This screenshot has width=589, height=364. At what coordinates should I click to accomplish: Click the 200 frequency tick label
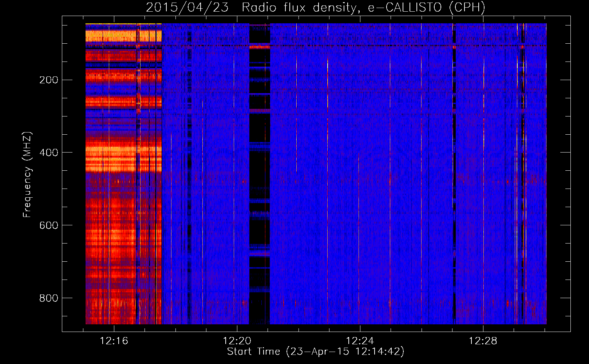point(49,80)
